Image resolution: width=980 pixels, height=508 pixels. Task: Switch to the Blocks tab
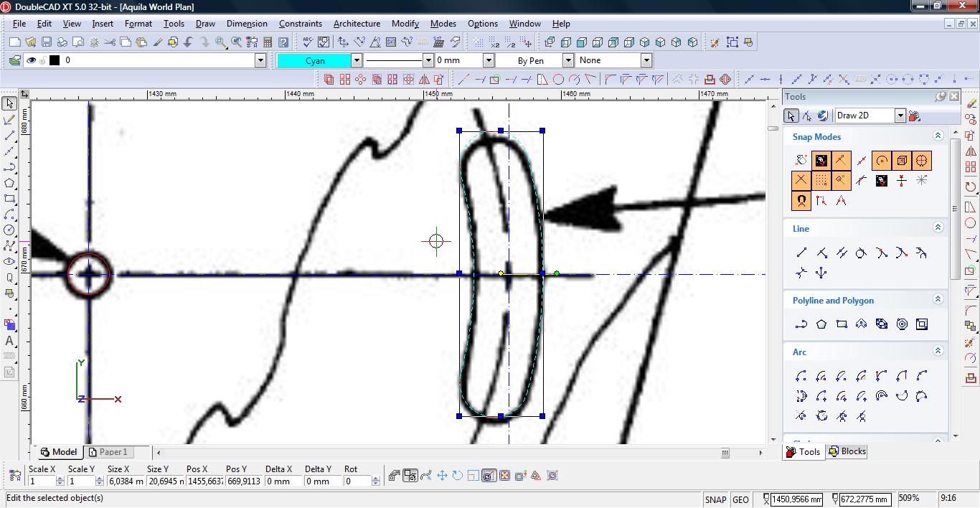(847, 451)
